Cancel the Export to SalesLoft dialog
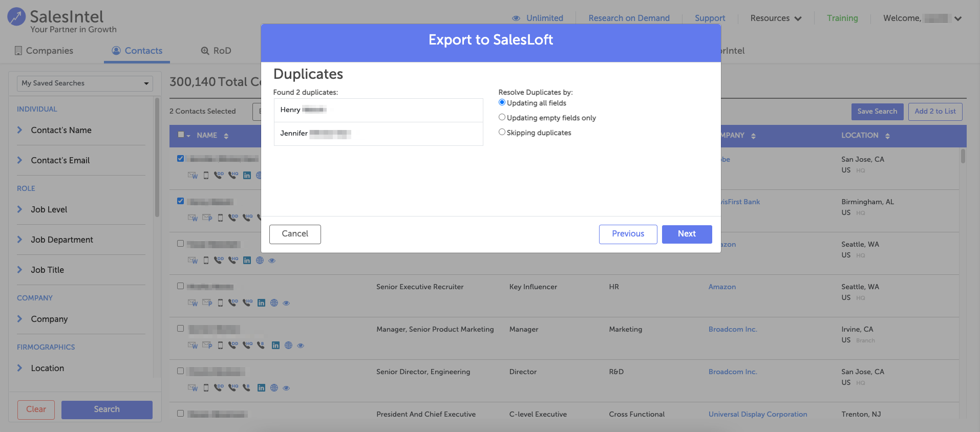 295,234
